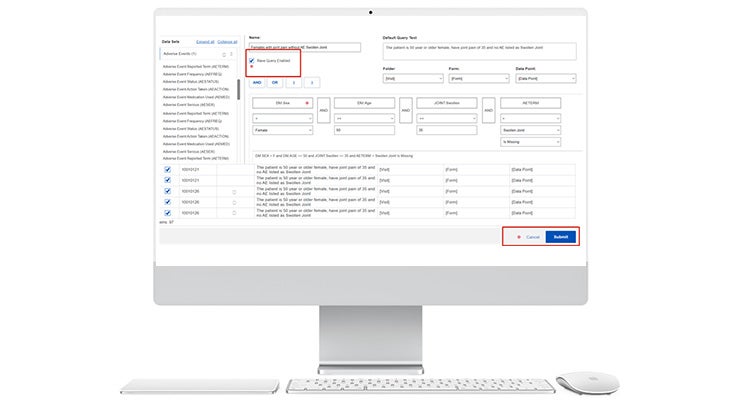Image resolution: width=738 pixels, height=415 pixels.
Task: Click the Name input field
Action: point(304,47)
